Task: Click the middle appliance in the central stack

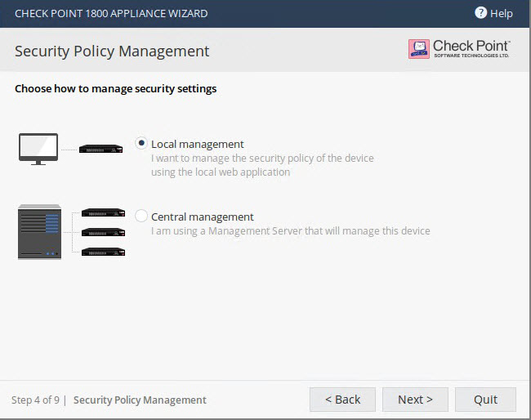Action: click(x=103, y=232)
